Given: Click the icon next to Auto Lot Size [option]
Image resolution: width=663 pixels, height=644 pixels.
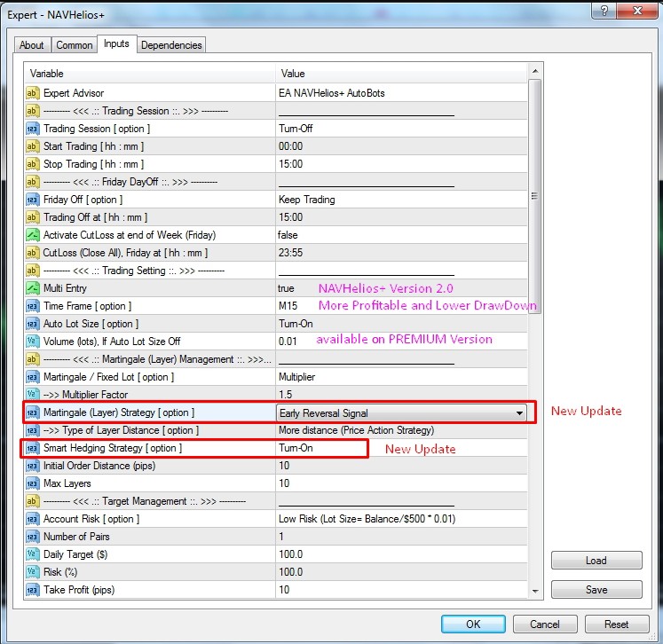Looking at the screenshot, I should pyautogui.click(x=33, y=324).
